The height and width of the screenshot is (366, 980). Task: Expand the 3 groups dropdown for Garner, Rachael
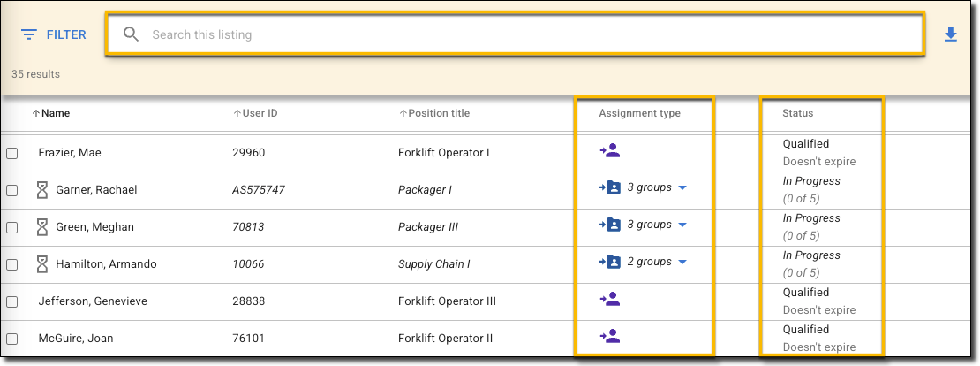(x=682, y=188)
